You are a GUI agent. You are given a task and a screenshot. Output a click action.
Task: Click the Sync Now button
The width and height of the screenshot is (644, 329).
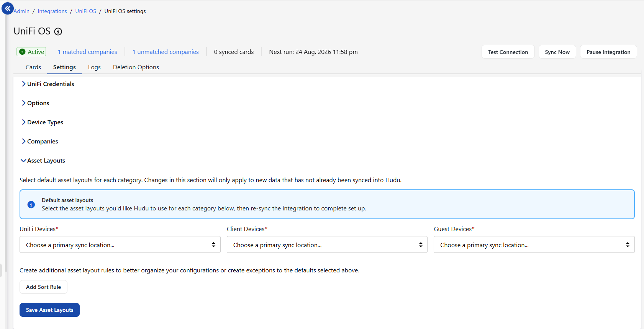[x=557, y=52]
